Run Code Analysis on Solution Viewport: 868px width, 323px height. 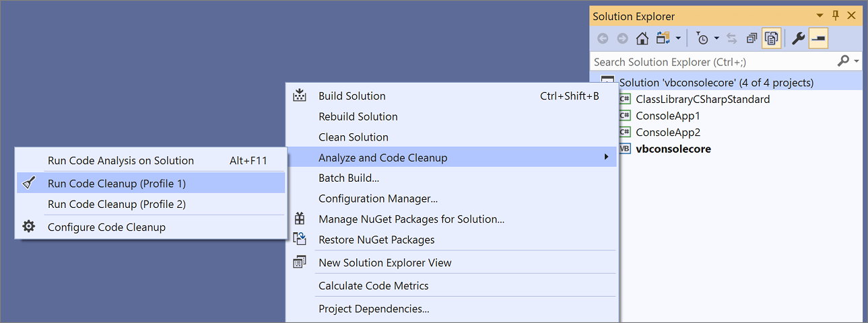151,160
